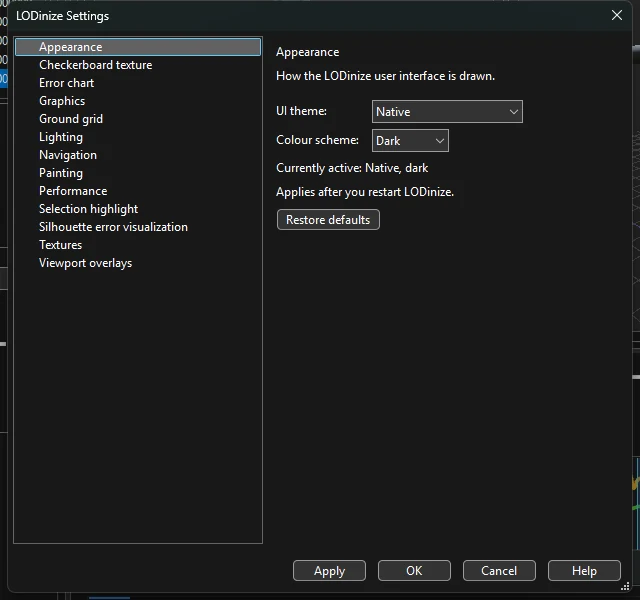Open Silhouette error visualization settings
Screen dimensions: 640x600
click(138, 227)
